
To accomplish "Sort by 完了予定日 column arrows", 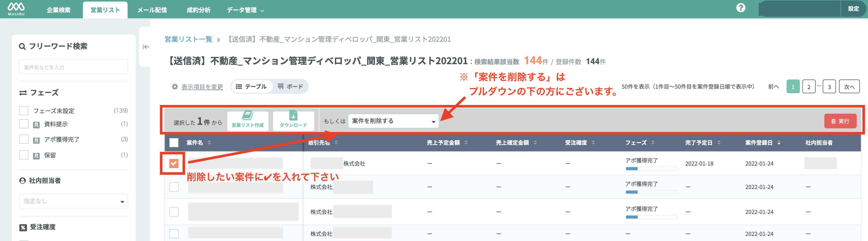I will tap(719, 143).
